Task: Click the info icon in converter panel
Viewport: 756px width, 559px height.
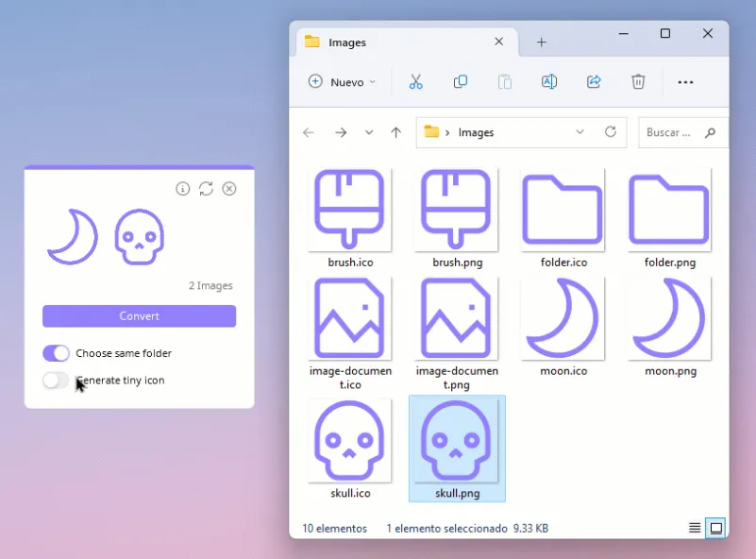Action: [183, 189]
